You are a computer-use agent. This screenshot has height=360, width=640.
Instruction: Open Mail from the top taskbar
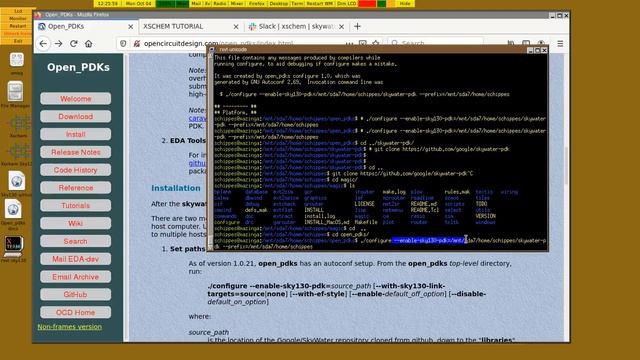[x=196, y=3]
